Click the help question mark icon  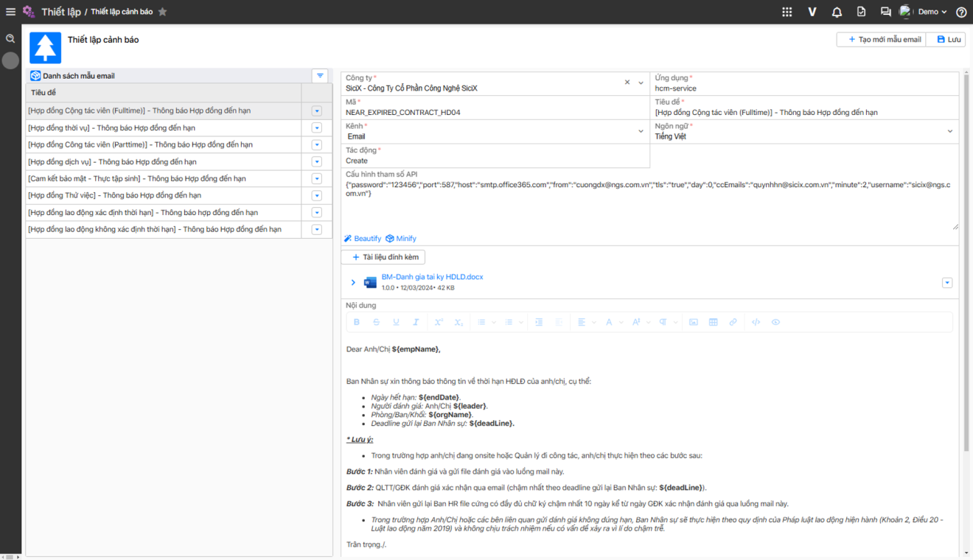[961, 12]
